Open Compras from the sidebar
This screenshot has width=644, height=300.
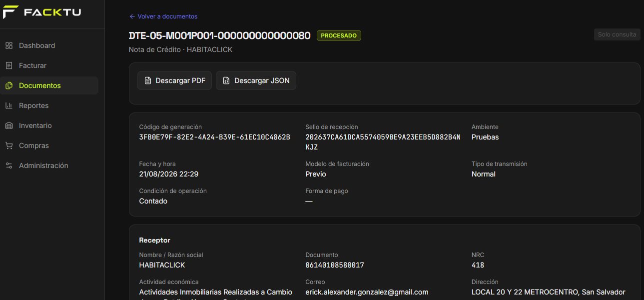pos(49,145)
